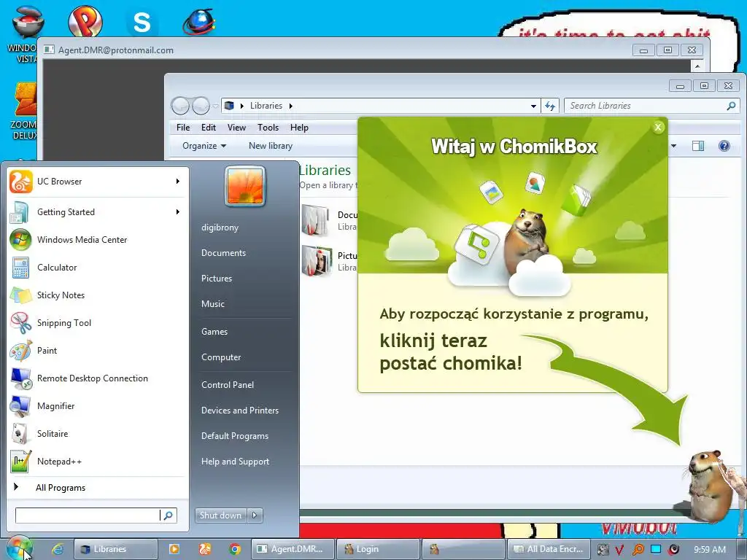This screenshot has height=560, width=747.
Task: Open Internet Explorer taskbar icon
Action: 58,549
